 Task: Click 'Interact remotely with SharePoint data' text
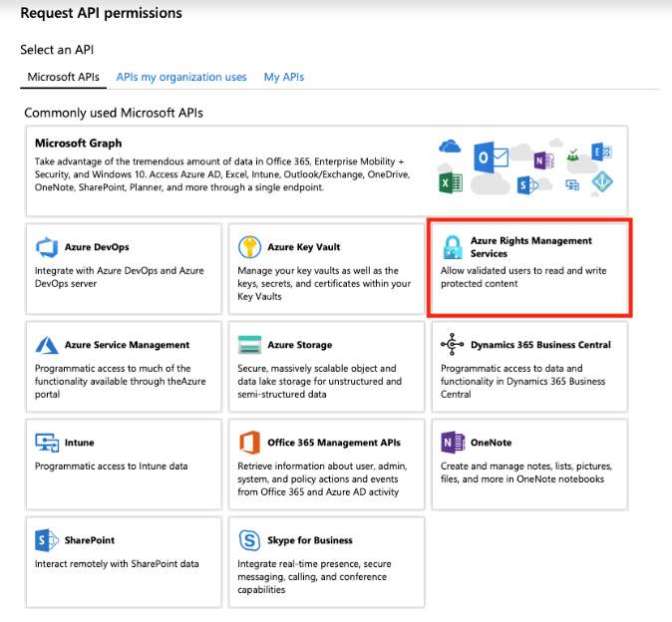(x=117, y=564)
